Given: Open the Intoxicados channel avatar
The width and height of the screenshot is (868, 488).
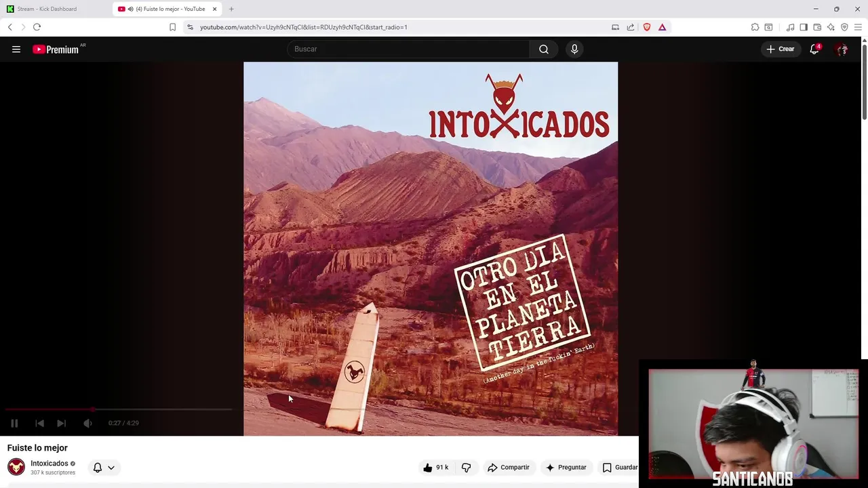Looking at the screenshot, I should pos(16,467).
